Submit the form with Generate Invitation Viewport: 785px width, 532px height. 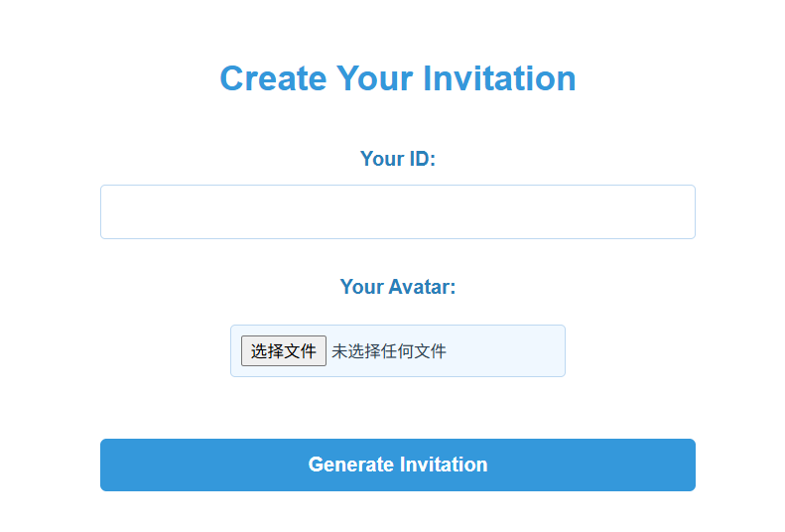click(x=398, y=465)
